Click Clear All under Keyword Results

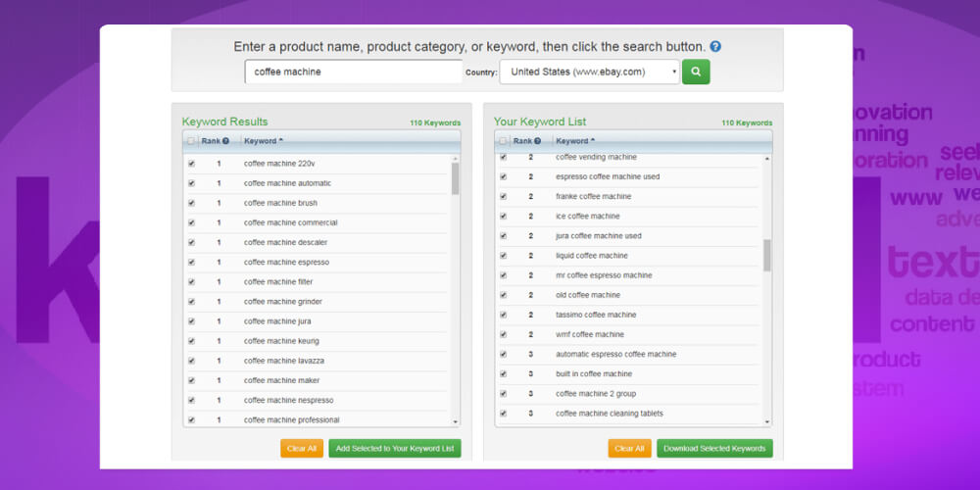coord(302,448)
